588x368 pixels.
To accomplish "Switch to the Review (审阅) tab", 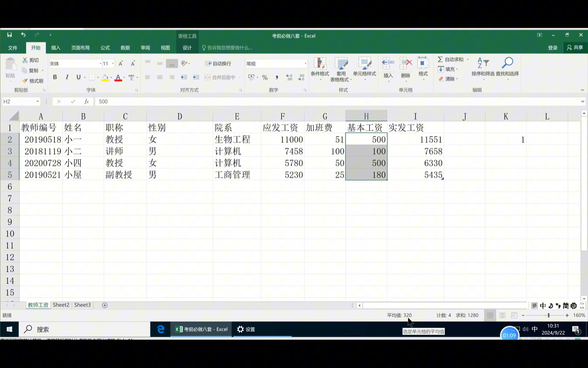I will tap(145, 48).
